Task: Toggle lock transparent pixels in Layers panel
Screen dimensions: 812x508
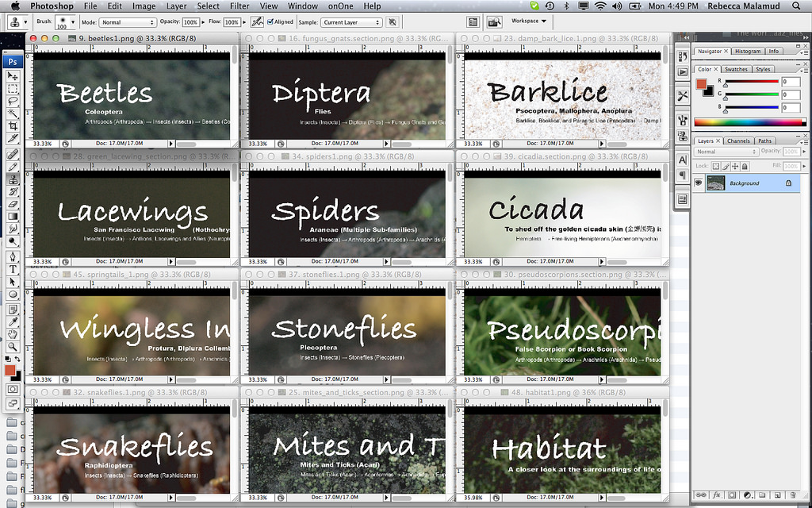Action: tap(715, 166)
